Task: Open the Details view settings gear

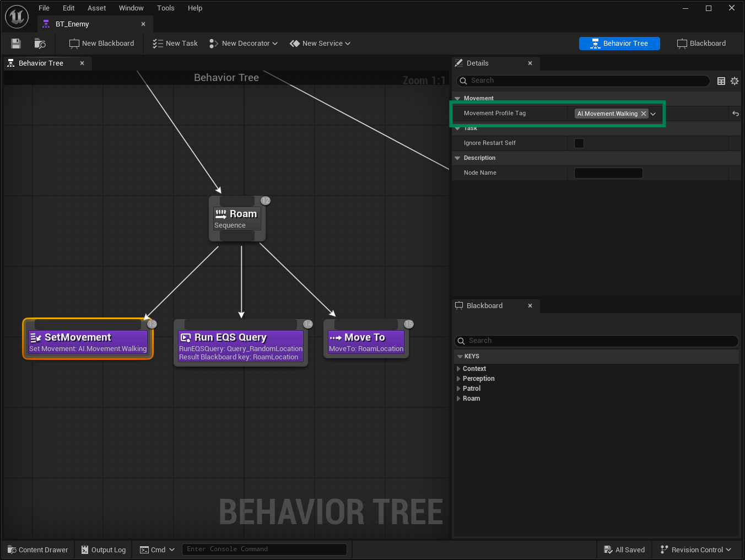Action: click(735, 81)
